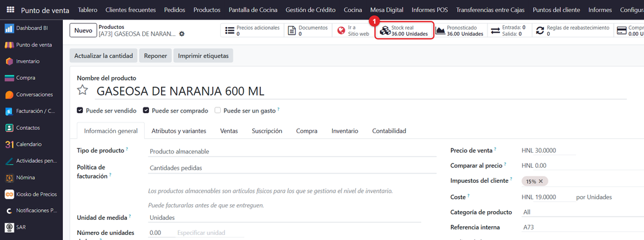Go to Ir a Sitio web
This screenshot has width=644, height=240.
tap(353, 31)
